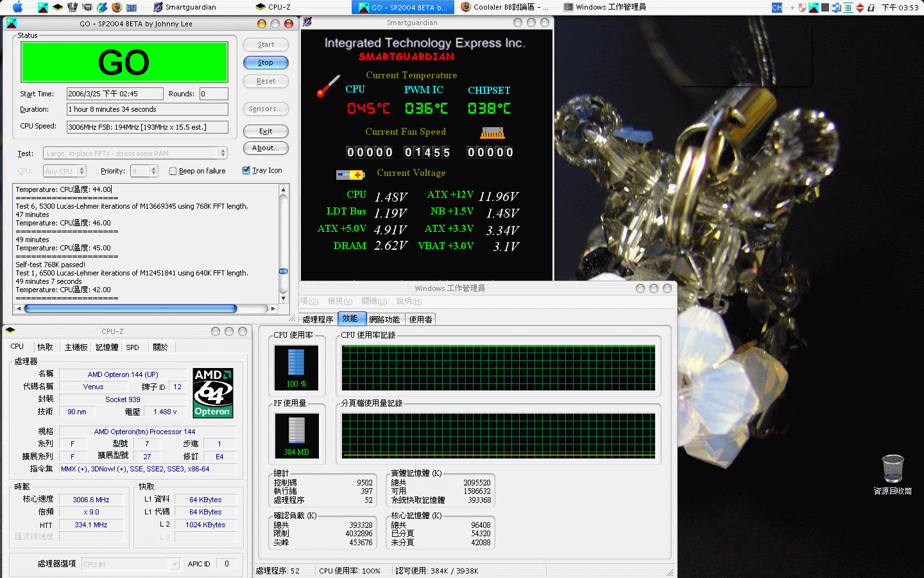Switch to 處理程序 tab in Task Manager
Image resolution: width=924 pixels, height=578 pixels.
[318, 319]
